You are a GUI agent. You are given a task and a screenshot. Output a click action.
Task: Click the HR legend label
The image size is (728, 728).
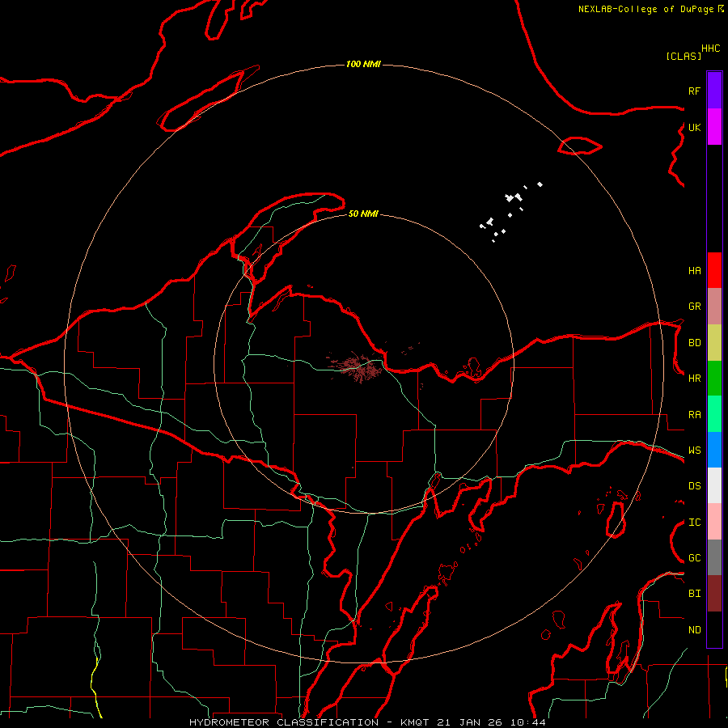(694, 379)
